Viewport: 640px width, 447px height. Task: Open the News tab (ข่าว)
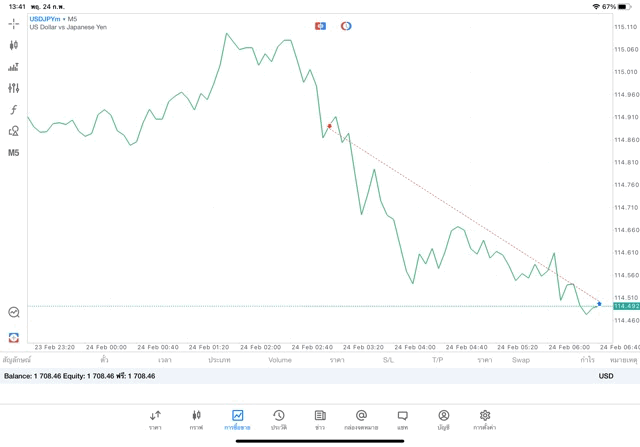tap(320, 420)
